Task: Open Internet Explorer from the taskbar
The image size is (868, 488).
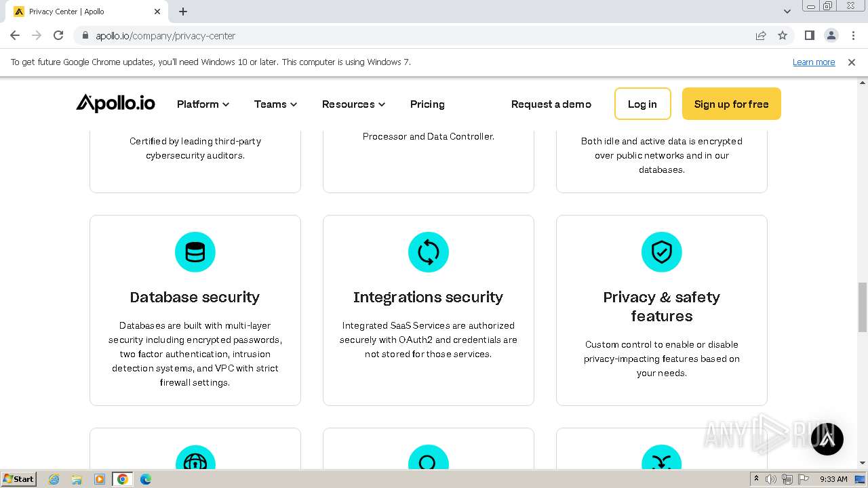Action: [x=54, y=479]
